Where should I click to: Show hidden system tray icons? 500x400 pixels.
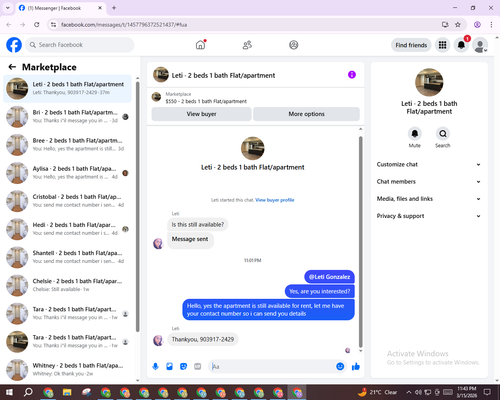tap(409, 392)
